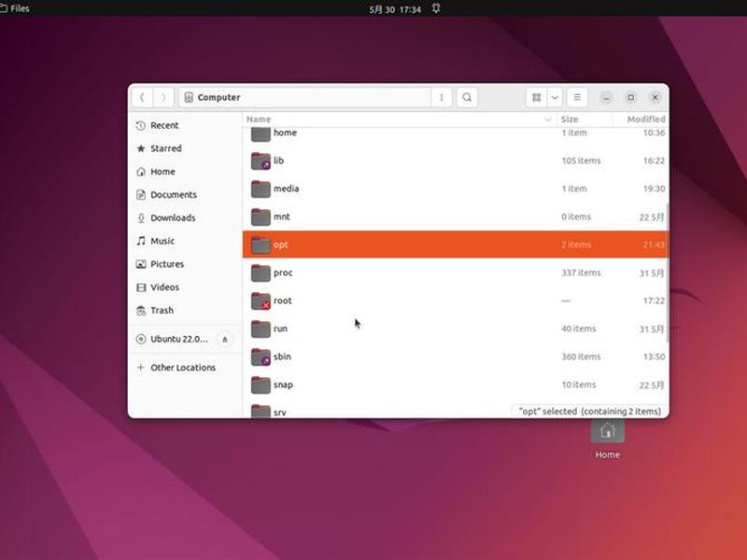Open Music in the sidebar
747x560 pixels.
[x=185, y=241]
